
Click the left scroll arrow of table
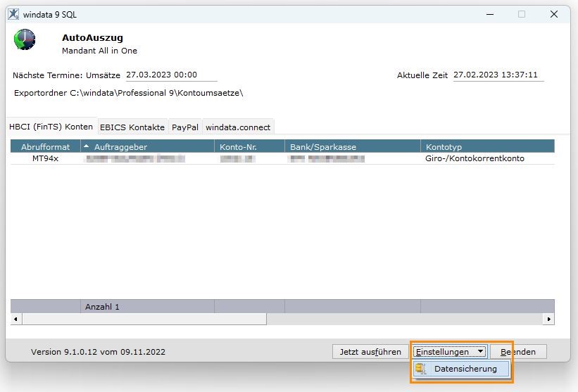(16, 319)
